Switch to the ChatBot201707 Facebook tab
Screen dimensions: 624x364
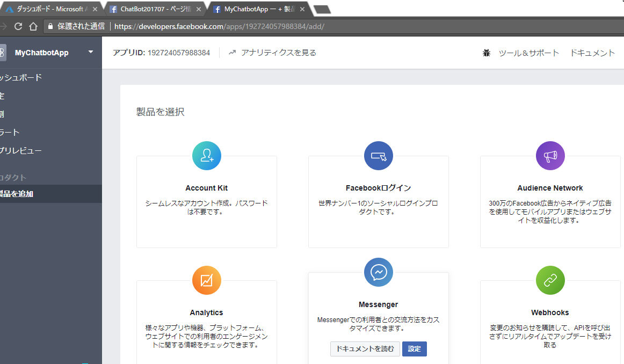pyautogui.click(x=156, y=9)
